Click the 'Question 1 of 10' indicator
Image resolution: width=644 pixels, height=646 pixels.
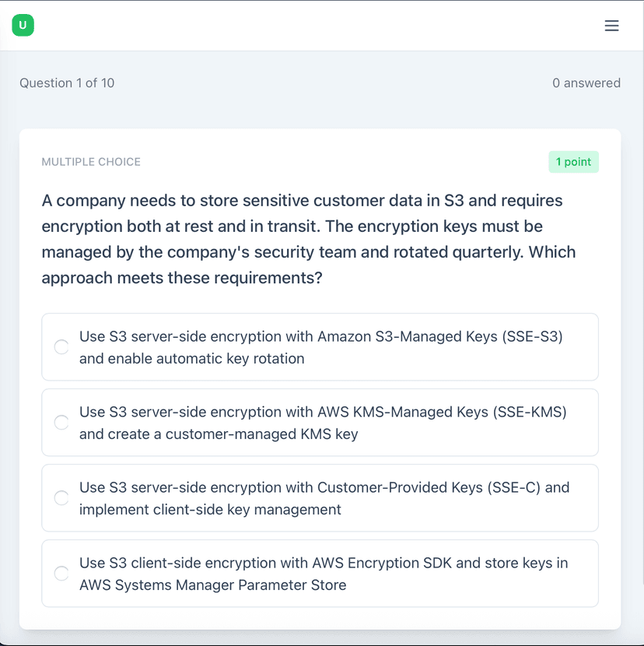67,83
